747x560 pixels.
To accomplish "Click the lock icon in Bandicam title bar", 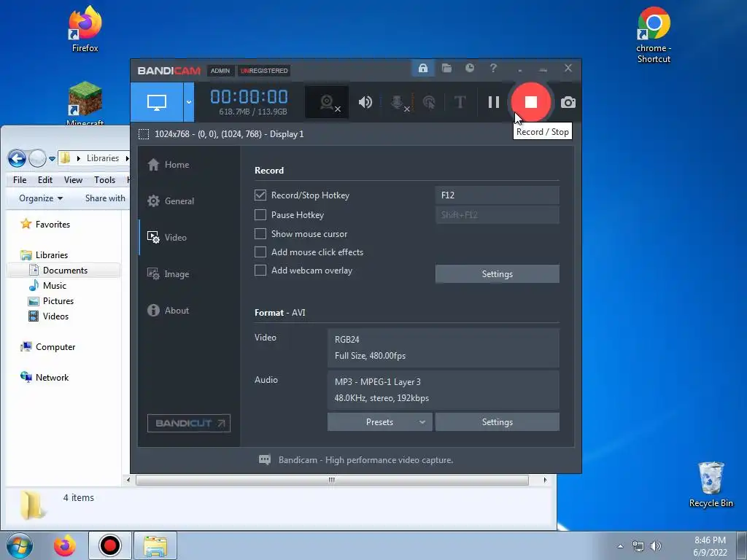I will pyautogui.click(x=422, y=68).
